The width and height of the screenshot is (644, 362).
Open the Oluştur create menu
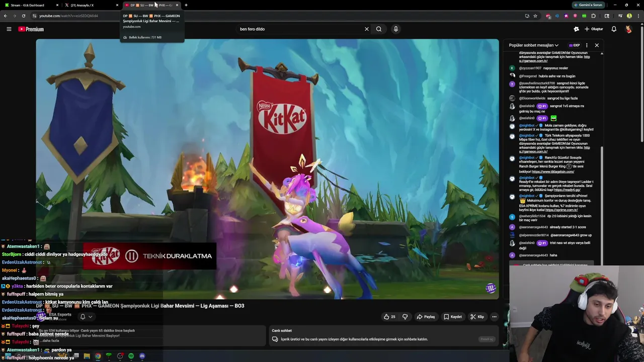pos(594,29)
